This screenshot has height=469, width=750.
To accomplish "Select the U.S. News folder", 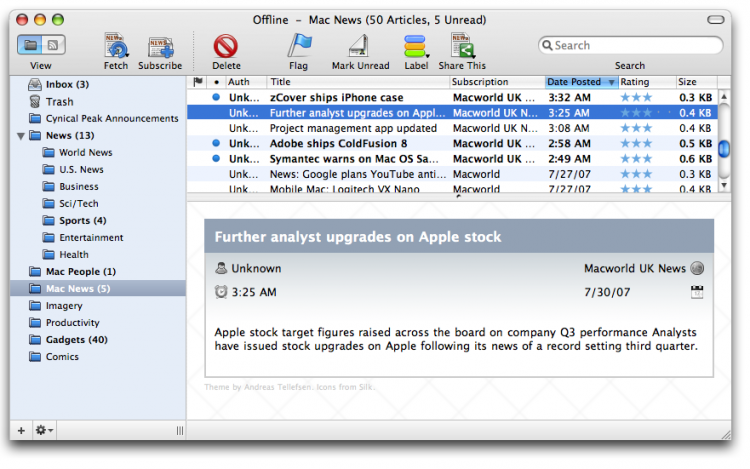I will click(x=98, y=170).
